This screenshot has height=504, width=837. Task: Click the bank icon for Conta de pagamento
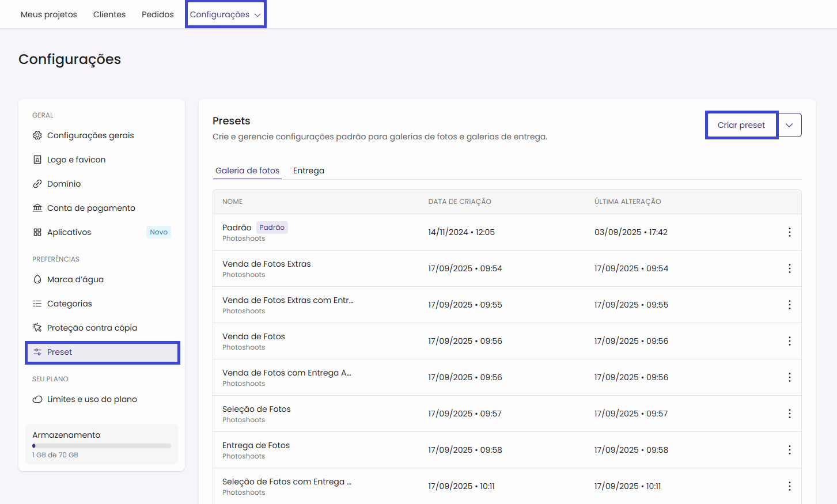click(x=37, y=208)
